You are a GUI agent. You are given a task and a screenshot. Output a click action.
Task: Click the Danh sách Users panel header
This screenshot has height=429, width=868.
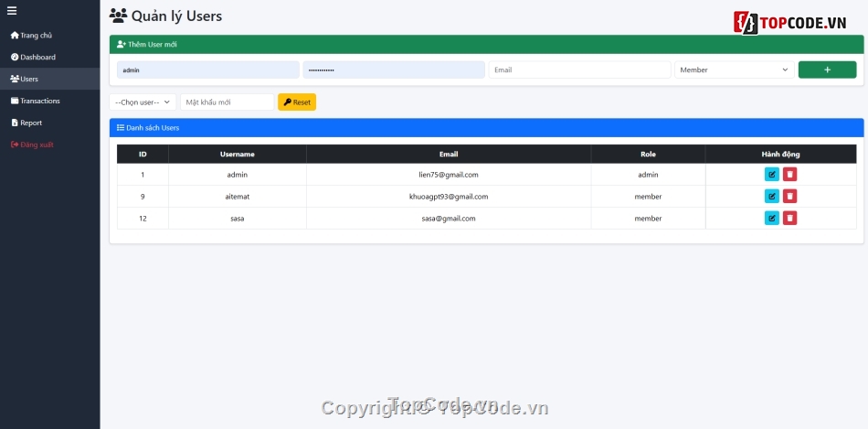[x=487, y=127]
